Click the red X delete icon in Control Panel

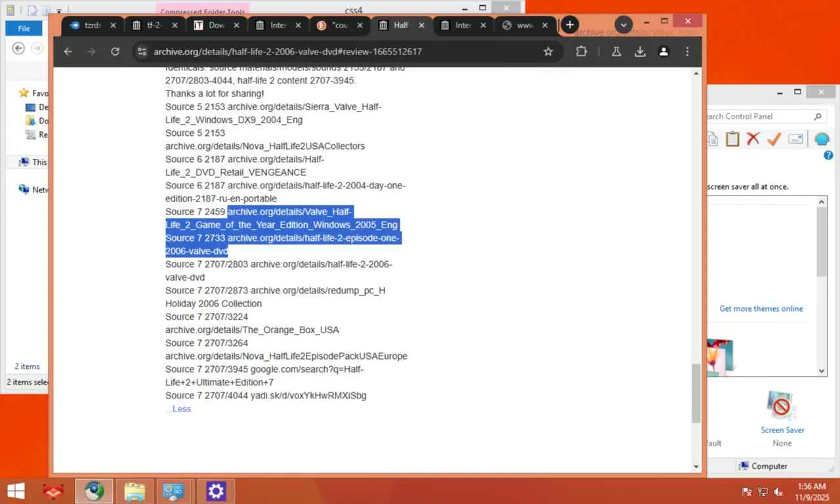pos(753,138)
